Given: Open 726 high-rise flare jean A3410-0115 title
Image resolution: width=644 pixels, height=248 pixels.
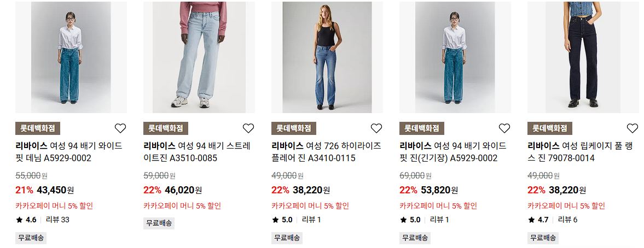Looking at the screenshot, I should (x=327, y=152).
